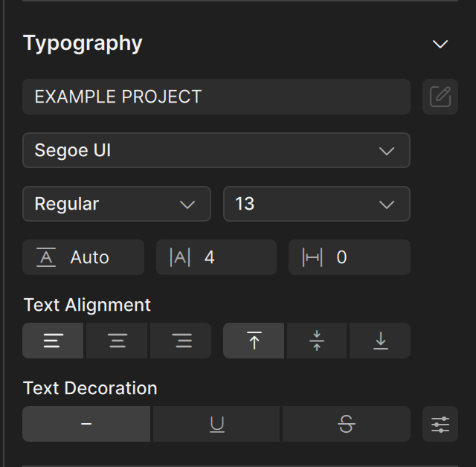Open the Segoe UI font family dropdown
This screenshot has height=467, width=476.
(216, 150)
